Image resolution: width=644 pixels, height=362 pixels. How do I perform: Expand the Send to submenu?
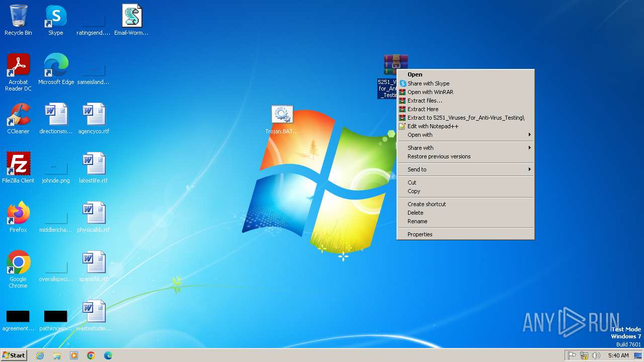tap(465, 169)
